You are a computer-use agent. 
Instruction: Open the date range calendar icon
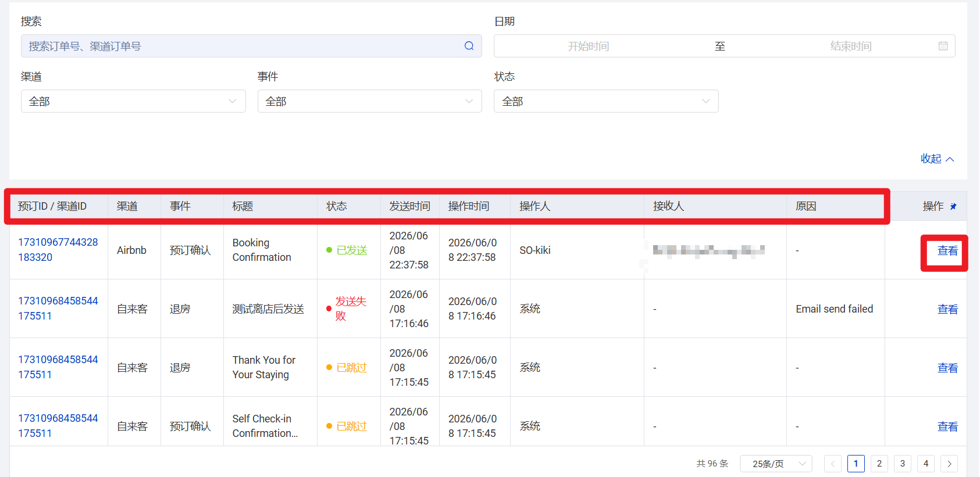tap(943, 46)
